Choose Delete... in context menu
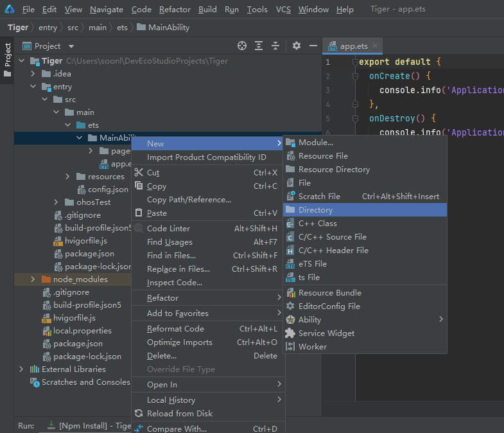The image size is (504, 433). pos(208,356)
